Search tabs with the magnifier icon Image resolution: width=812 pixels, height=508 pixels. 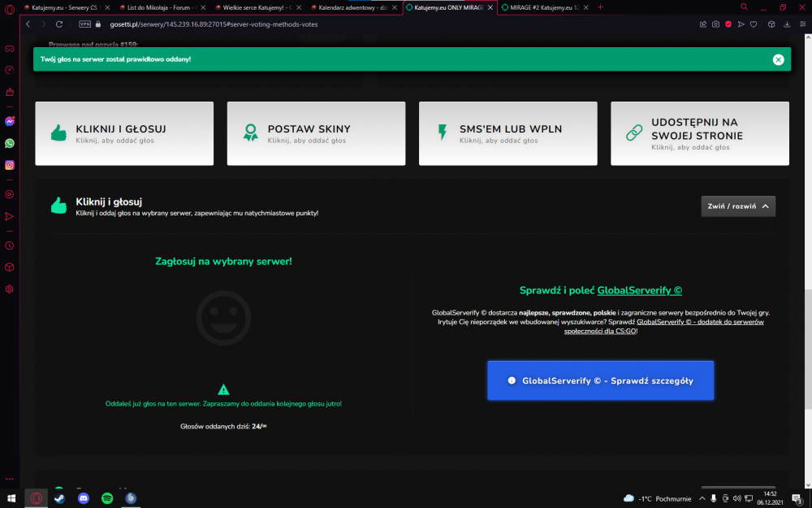tap(744, 7)
